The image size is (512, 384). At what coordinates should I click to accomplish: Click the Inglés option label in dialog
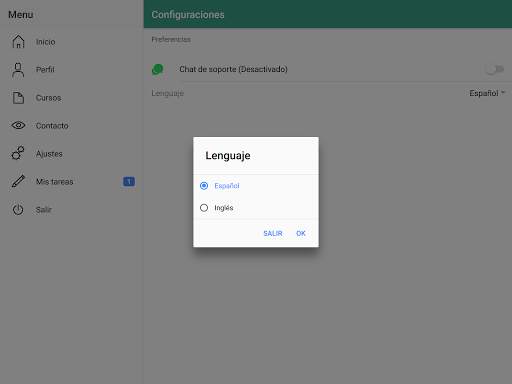click(224, 208)
